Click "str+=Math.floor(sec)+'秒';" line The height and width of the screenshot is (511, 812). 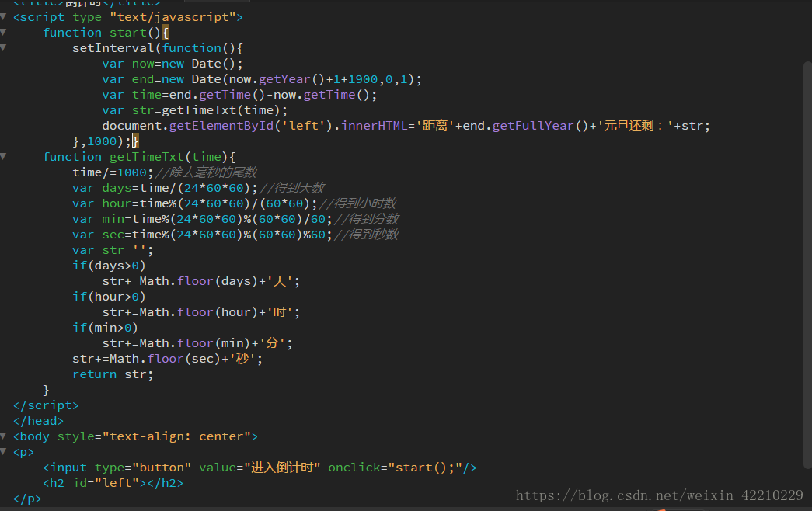(168, 359)
